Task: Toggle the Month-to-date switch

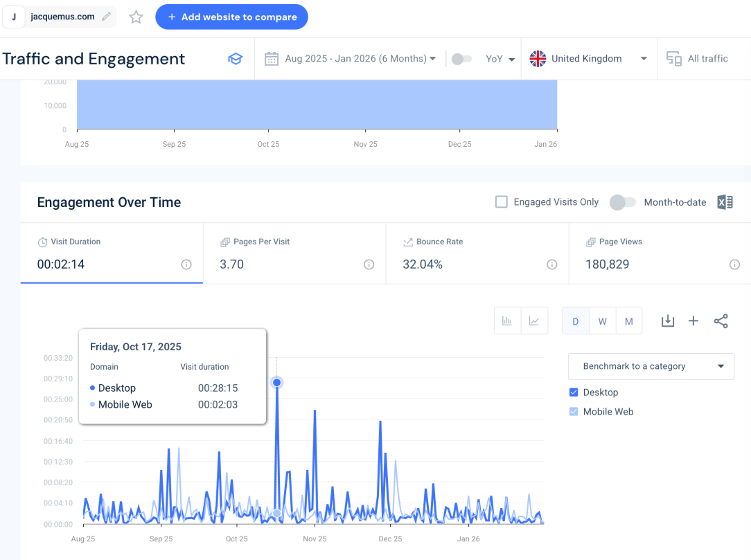Action: pos(622,202)
